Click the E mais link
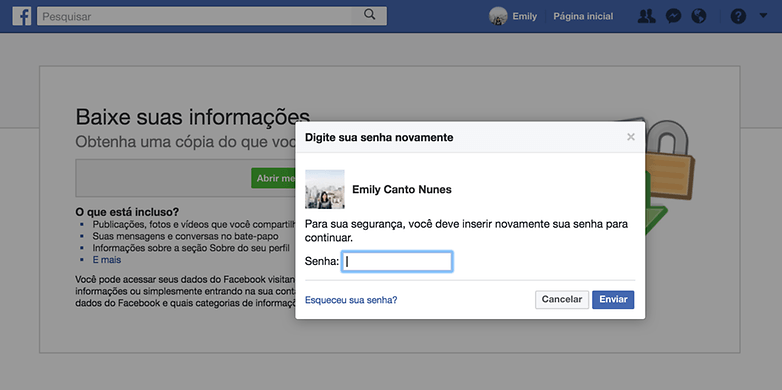Viewport: 782px width, 390px height. [x=107, y=260]
